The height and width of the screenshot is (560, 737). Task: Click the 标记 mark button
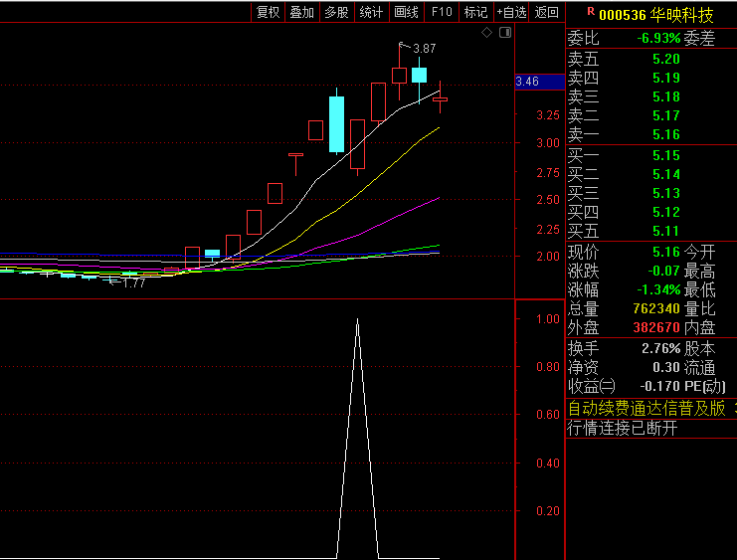pyautogui.click(x=475, y=12)
